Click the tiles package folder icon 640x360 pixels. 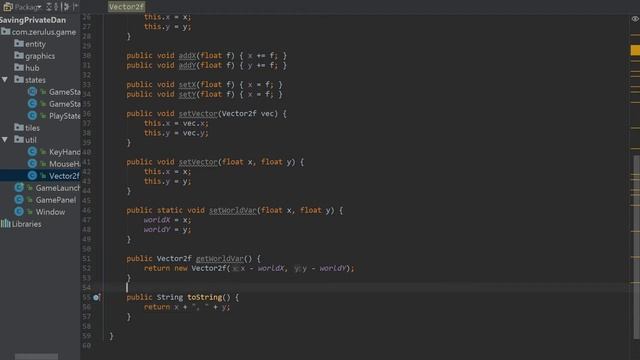(19, 127)
